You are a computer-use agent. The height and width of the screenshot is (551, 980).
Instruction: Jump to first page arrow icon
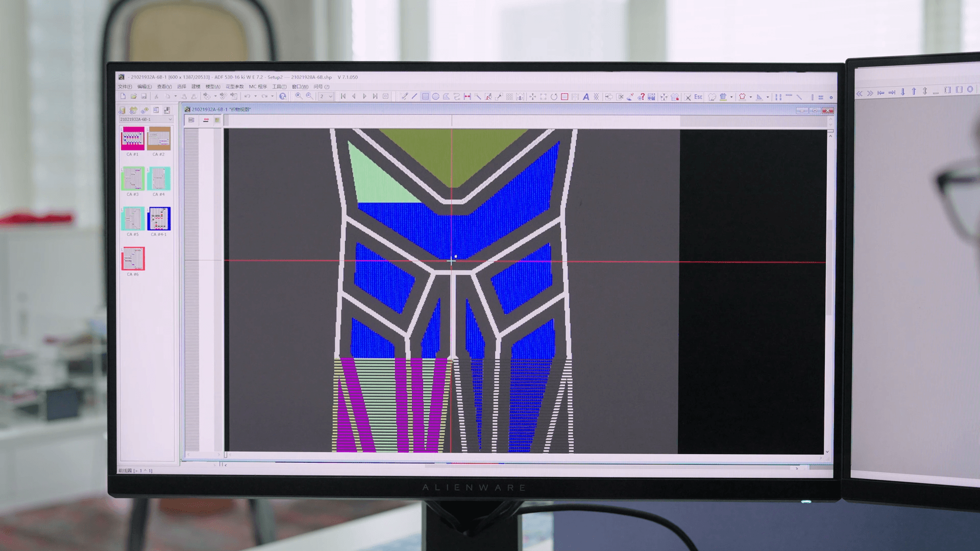(x=343, y=96)
